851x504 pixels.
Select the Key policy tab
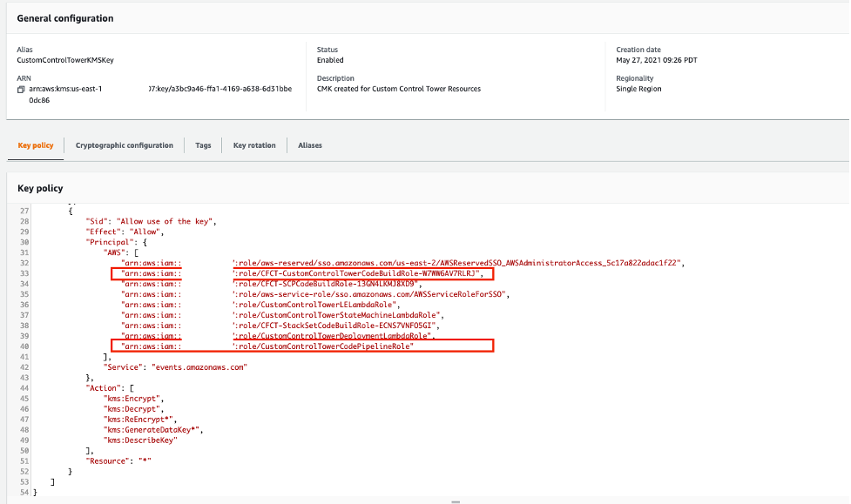pos(35,145)
